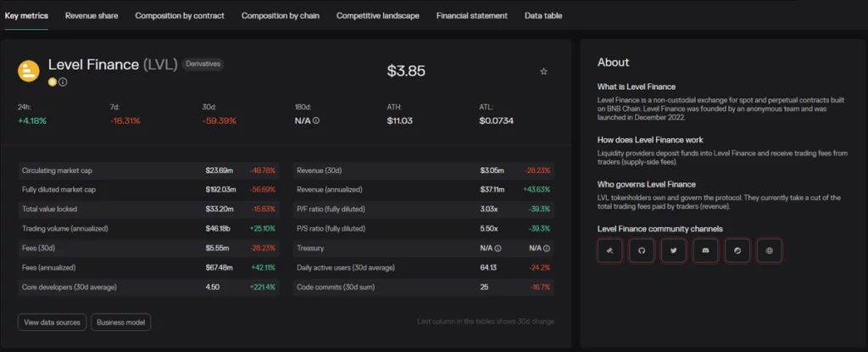Click the governance gavel icon
Screen dimensions: 868x352
(609, 250)
